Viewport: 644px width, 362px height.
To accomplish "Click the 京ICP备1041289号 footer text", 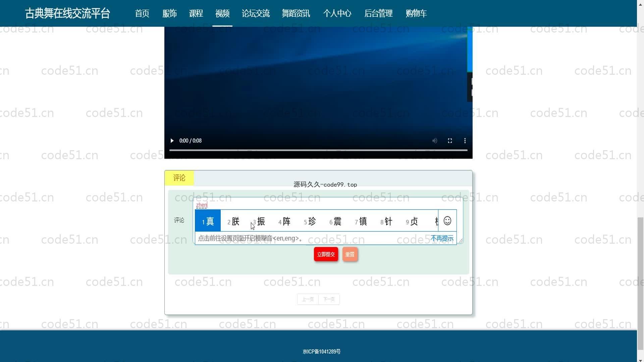I will tap(322, 352).
